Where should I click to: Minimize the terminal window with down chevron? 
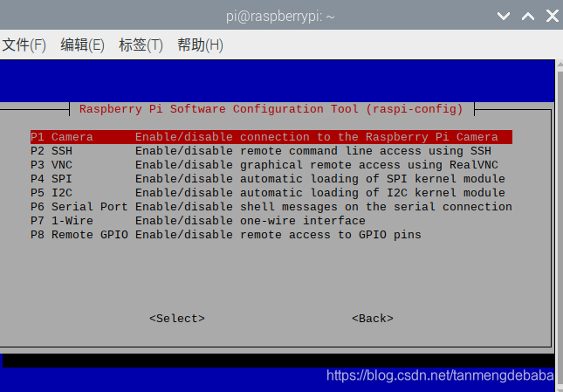tap(504, 17)
